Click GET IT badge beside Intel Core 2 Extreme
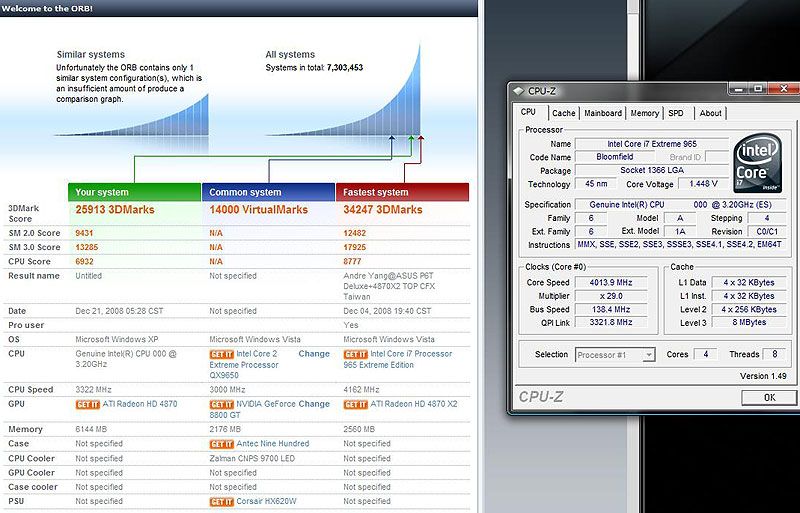Screen dimensions: 800x513 pos(221,354)
